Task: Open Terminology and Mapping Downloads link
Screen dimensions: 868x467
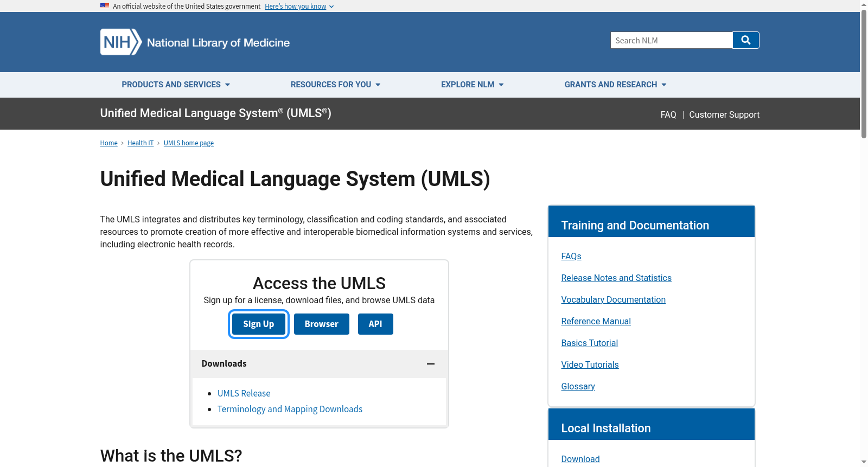Action: [x=290, y=409]
